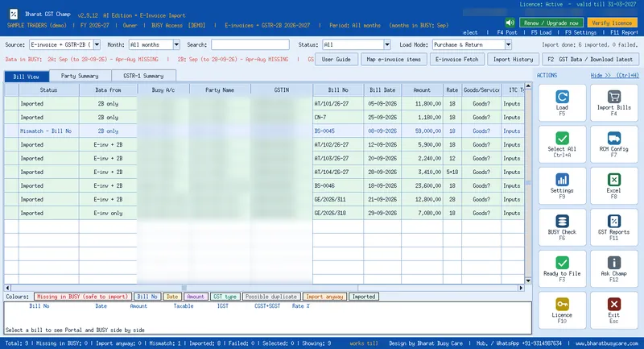The image size is (644, 349).
Task: Expand the Load Mode dropdown arrow
Action: point(508,44)
